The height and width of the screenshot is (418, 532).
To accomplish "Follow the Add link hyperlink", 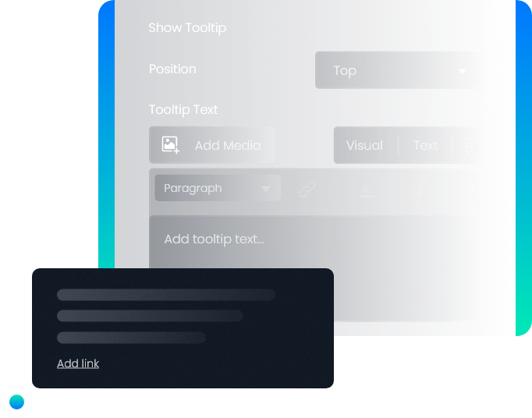I will 78,363.
